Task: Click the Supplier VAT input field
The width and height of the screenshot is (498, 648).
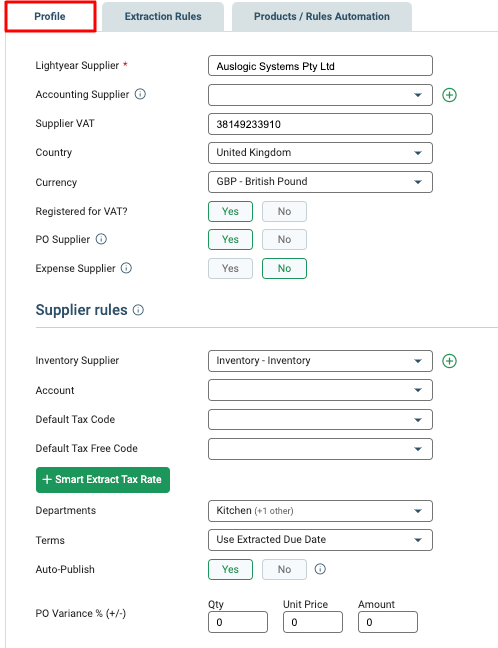Action: tap(320, 124)
